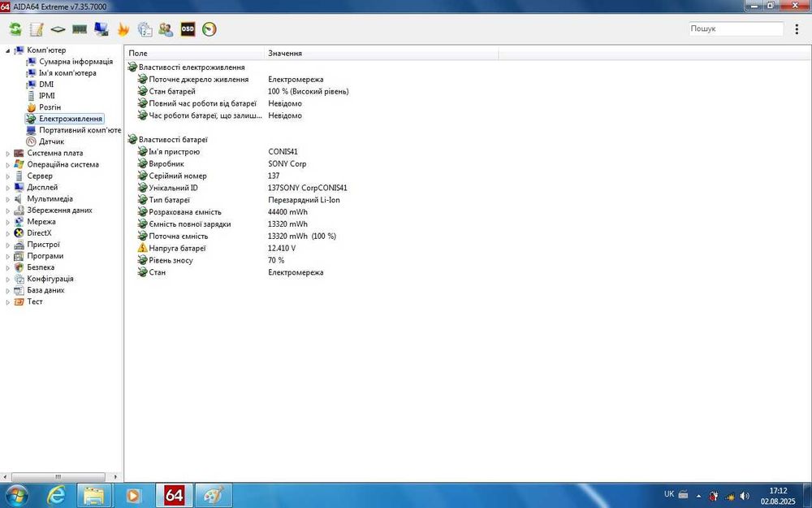Click the memory module toolbar icon
812x508 pixels.
coord(80,29)
